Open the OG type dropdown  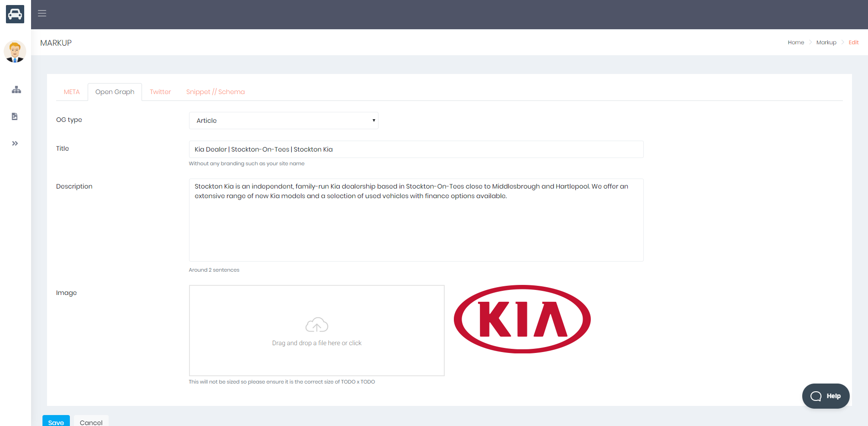click(284, 121)
